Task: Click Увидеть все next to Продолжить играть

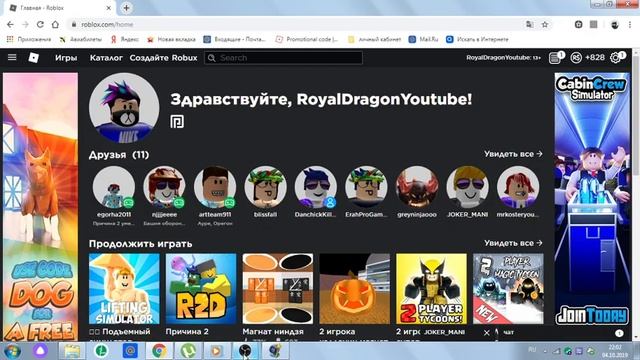Action: click(x=513, y=243)
